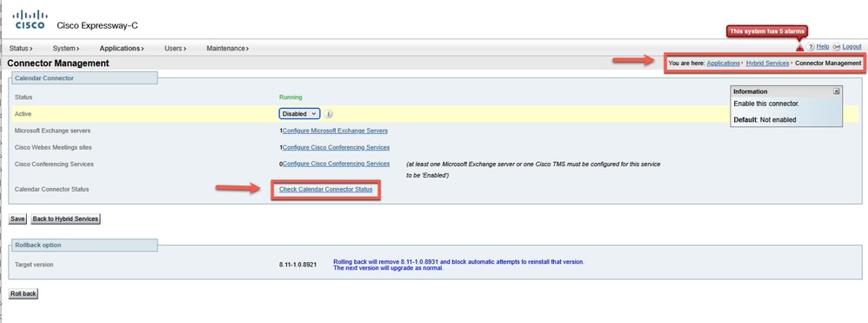Open the Status menu
This screenshot has height=323, width=868.
(21, 48)
